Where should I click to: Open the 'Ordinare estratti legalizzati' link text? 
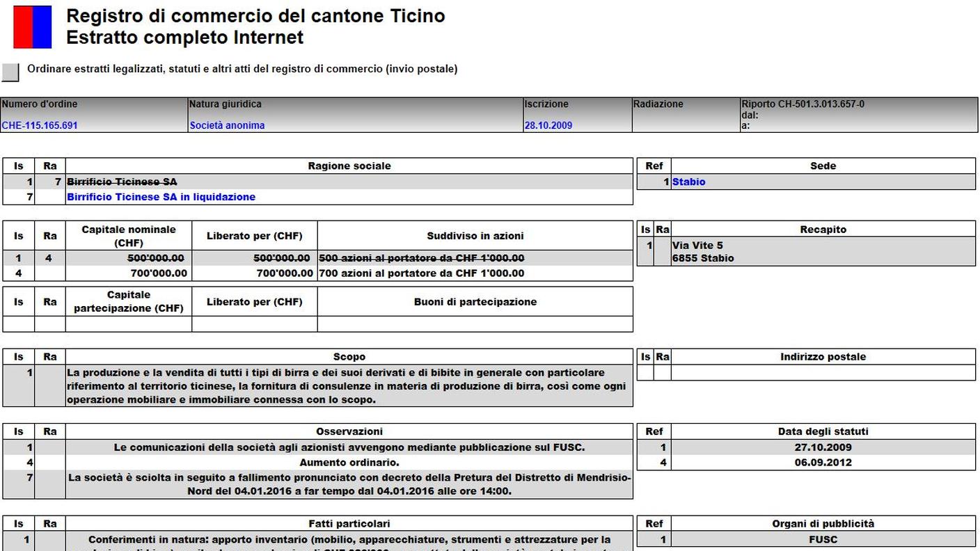pyautogui.click(x=242, y=69)
